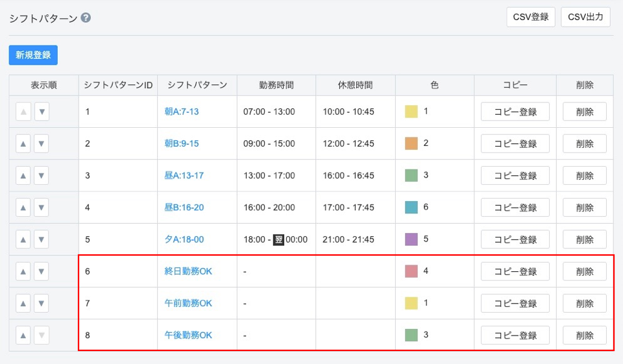
Task: Click the blue color swatch for 昼B:16-20
Action: tap(411, 208)
